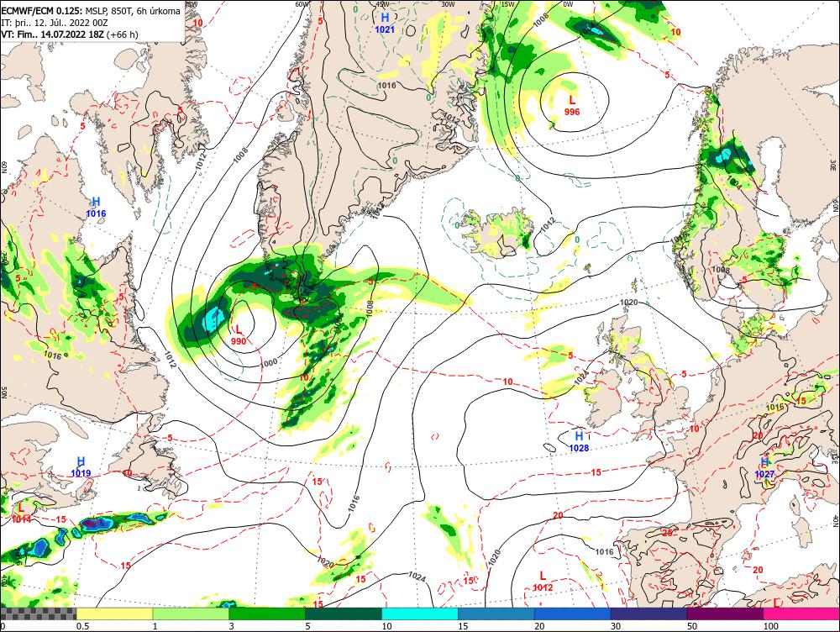Click the L 996 low pressure marker
Image resolution: width=840 pixels, height=632 pixels.
click(572, 106)
